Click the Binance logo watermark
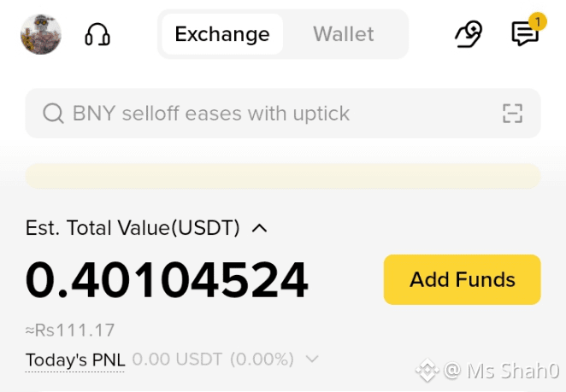 point(427,371)
